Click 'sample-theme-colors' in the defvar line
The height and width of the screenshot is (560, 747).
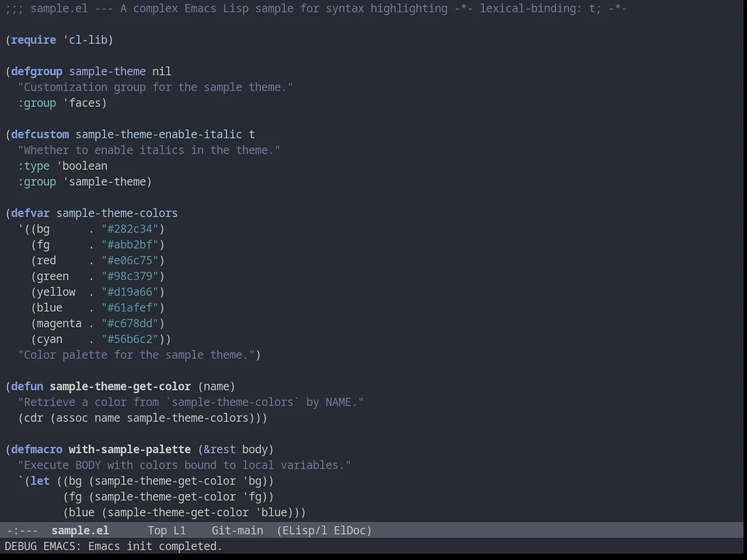point(117,213)
